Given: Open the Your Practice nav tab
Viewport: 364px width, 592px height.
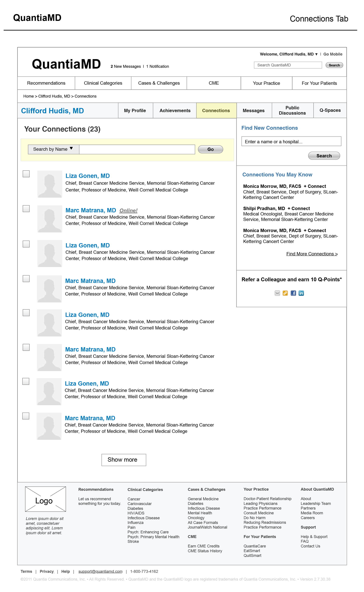Looking at the screenshot, I should (267, 83).
